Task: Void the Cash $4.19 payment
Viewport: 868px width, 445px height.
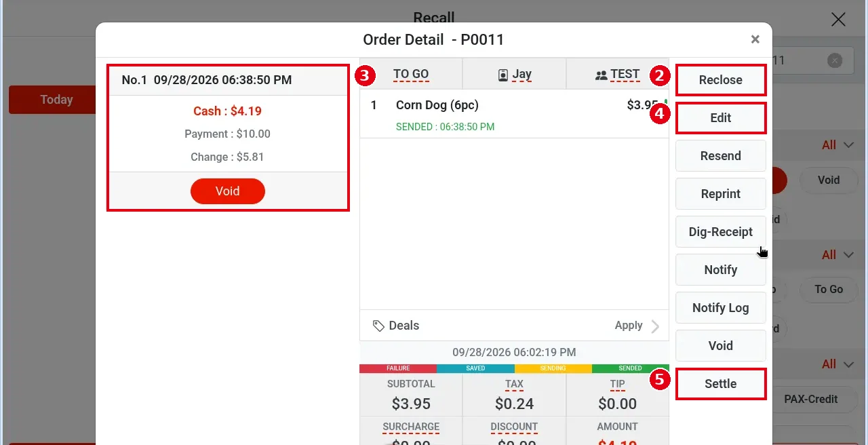Action: pyautogui.click(x=228, y=191)
